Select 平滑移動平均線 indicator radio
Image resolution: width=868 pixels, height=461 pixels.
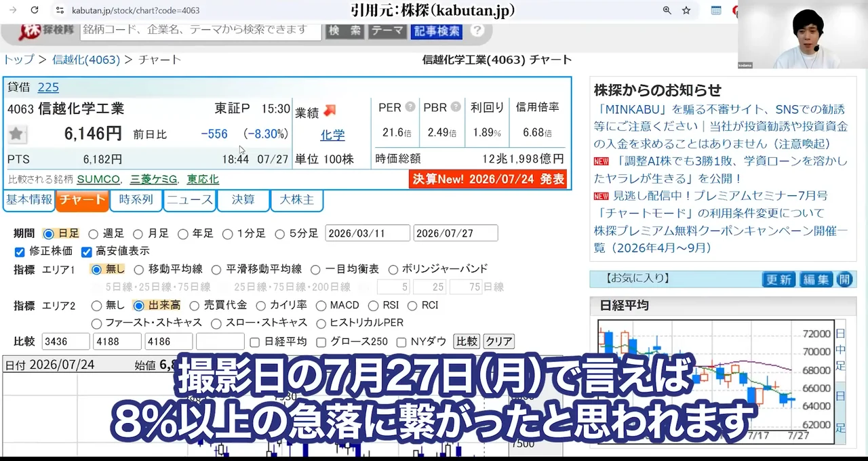coord(216,269)
